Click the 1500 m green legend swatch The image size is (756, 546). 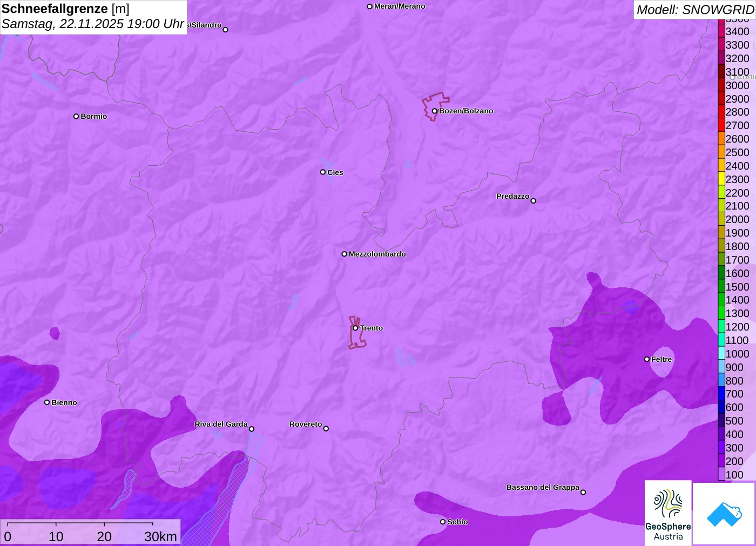coord(721,286)
